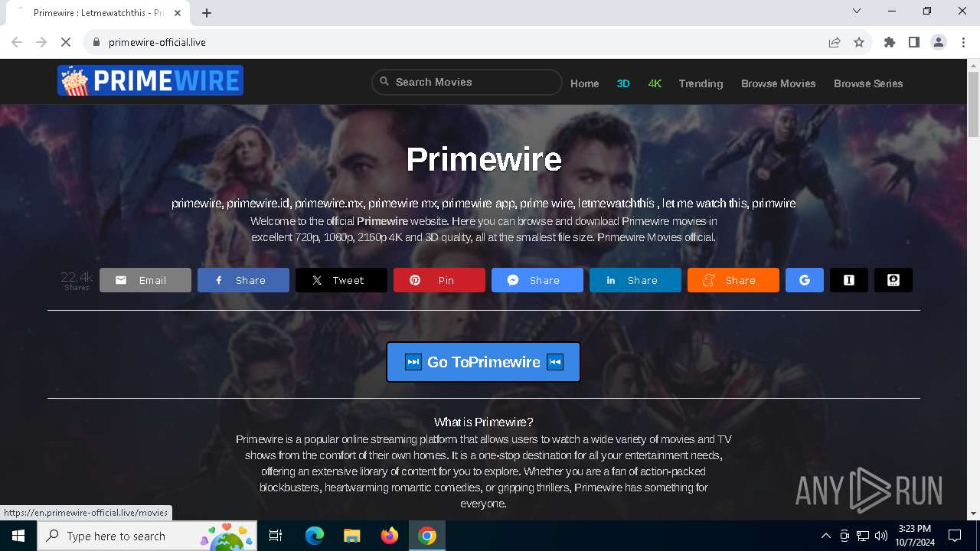Tweet this page on X
Screen dimensions: 980x551
[341, 280]
